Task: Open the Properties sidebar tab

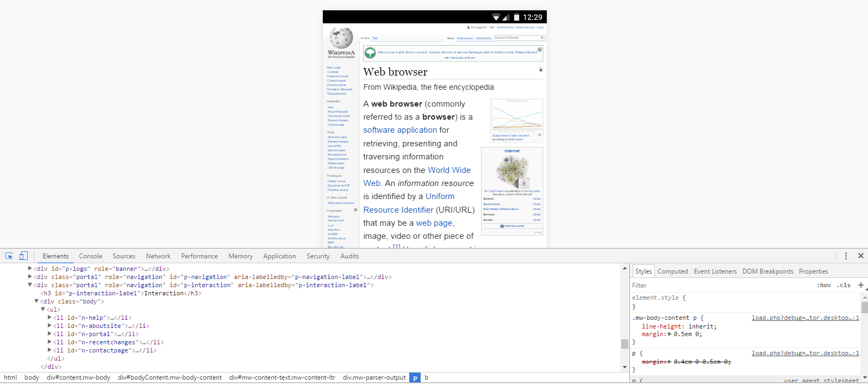Action: [814, 271]
